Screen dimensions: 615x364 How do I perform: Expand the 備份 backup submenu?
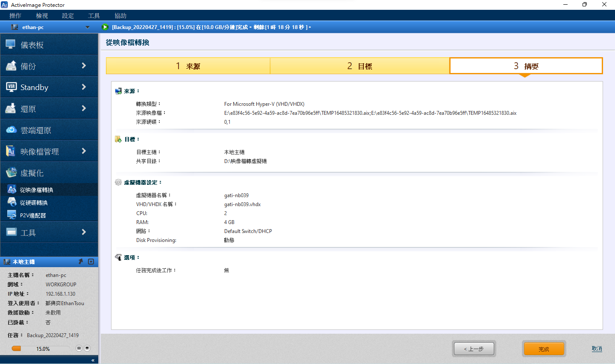[84, 66]
